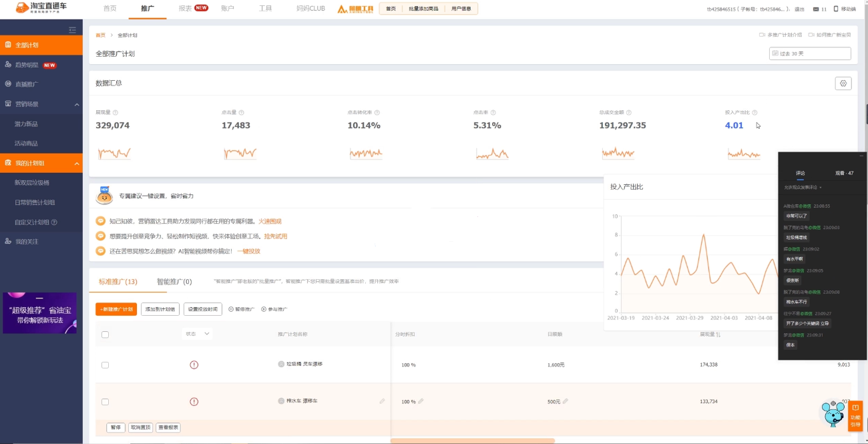Click help icon next to 点击率

493,113
